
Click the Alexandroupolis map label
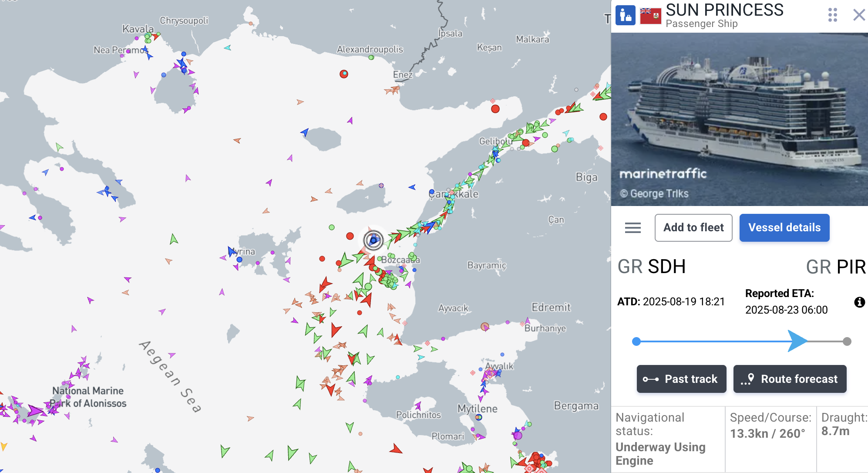pyautogui.click(x=370, y=49)
